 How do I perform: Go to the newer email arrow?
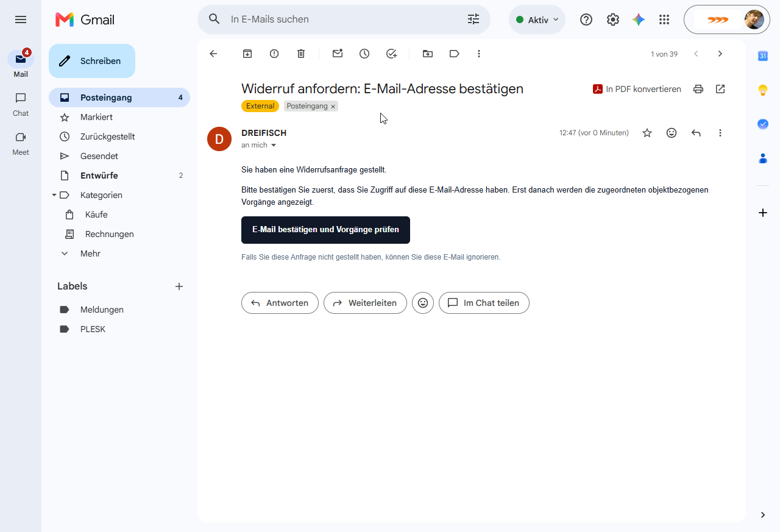pos(696,54)
